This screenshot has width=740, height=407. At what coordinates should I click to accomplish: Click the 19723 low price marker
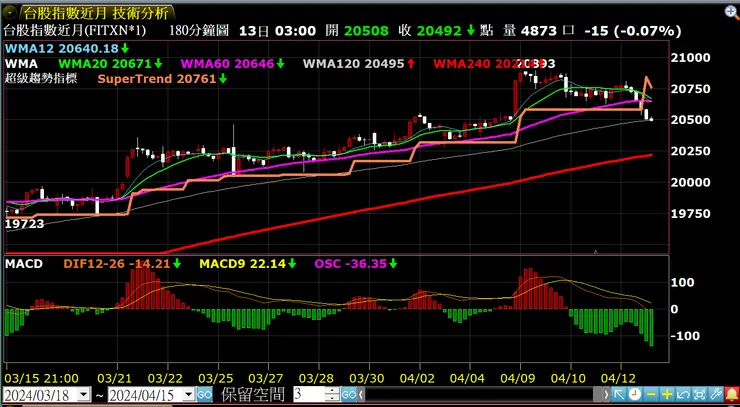coord(24,224)
